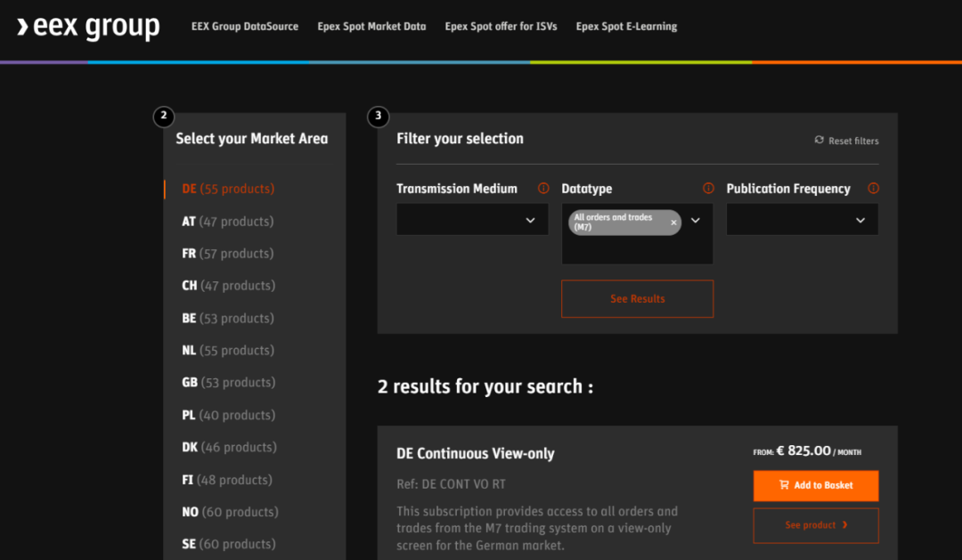
Task: Open Epex Spot offer for ISVs
Action: tap(501, 27)
